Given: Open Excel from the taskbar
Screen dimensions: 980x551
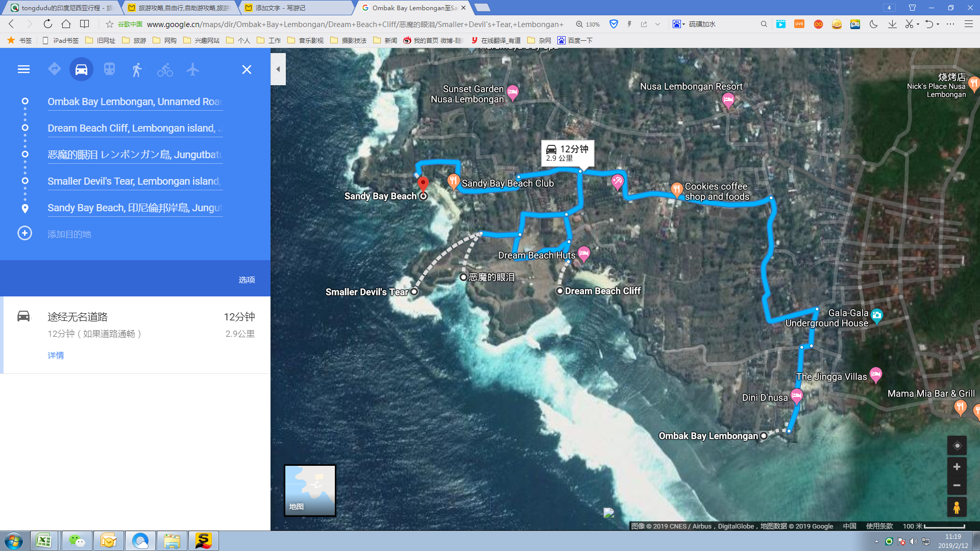Looking at the screenshot, I should pyautogui.click(x=44, y=541).
